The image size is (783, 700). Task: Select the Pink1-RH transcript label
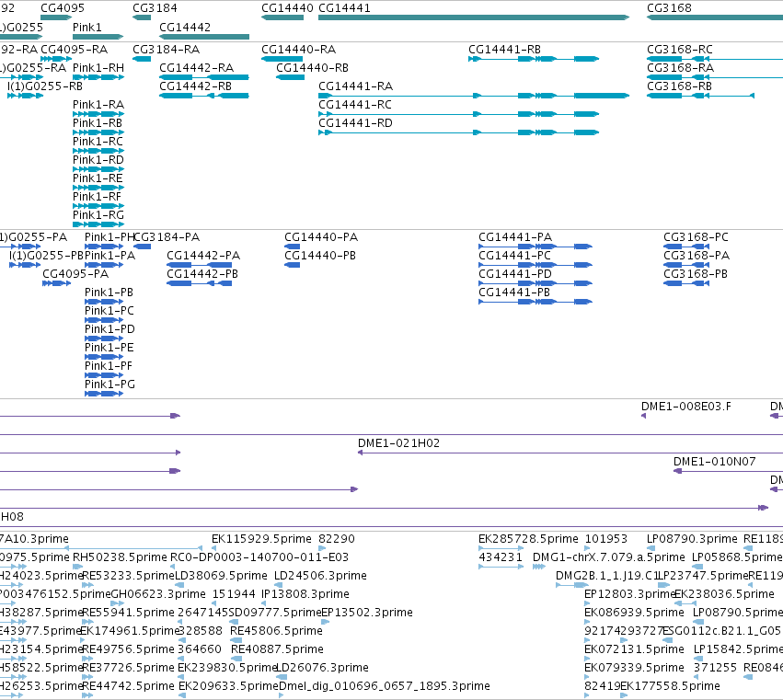[x=98, y=68]
